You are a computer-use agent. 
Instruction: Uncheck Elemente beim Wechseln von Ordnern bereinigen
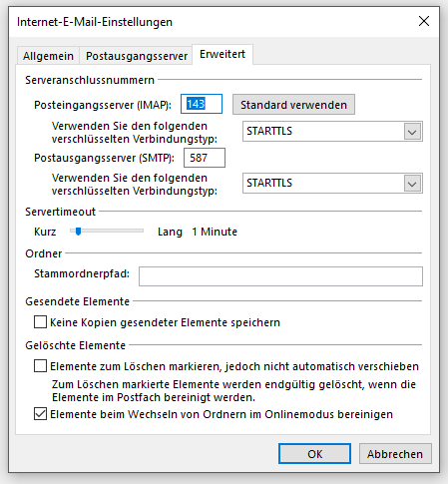click(40, 414)
